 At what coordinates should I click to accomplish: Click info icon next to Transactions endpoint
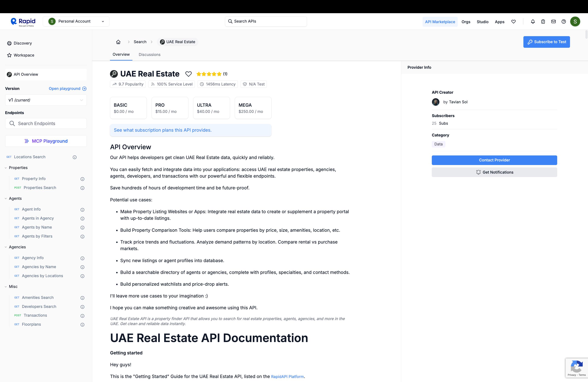point(83,316)
